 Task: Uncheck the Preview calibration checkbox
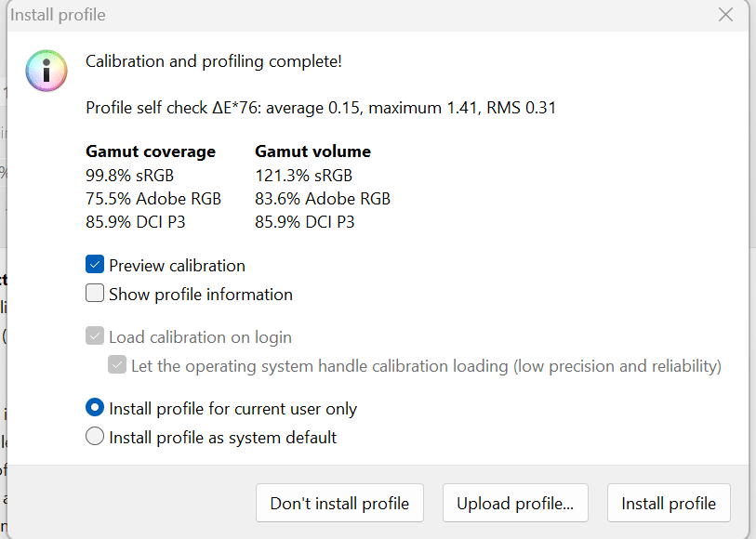point(95,265)
